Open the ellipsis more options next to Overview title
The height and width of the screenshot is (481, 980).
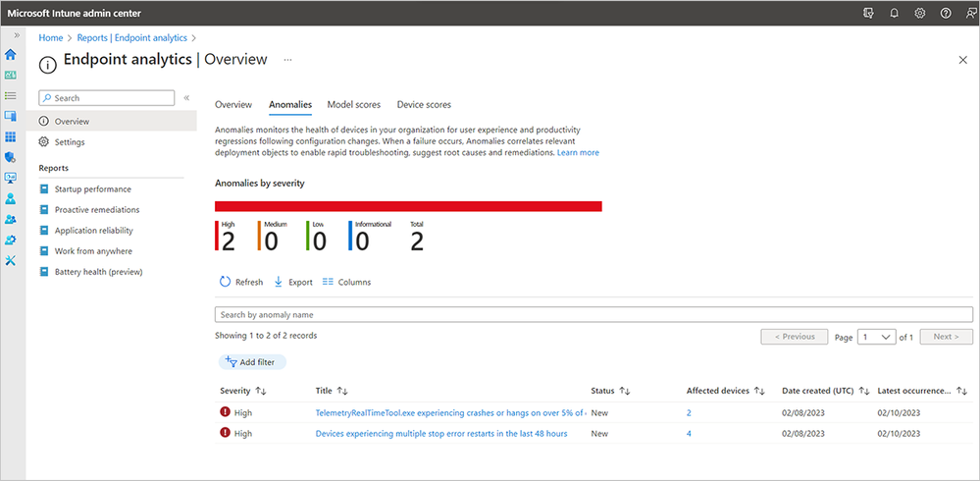pos(287,60)
